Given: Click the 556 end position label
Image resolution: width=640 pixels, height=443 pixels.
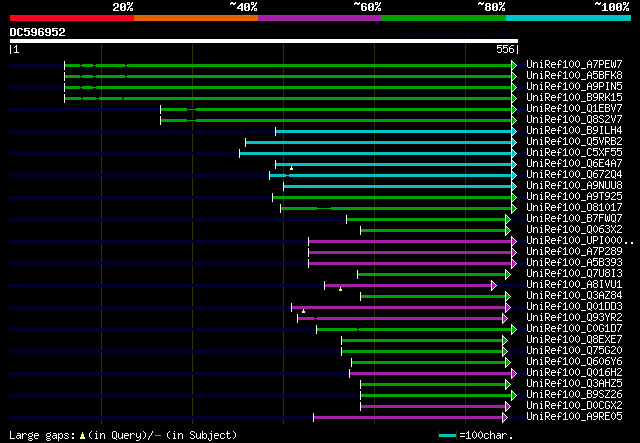Looking at the screenshot, I should (505, 49).
